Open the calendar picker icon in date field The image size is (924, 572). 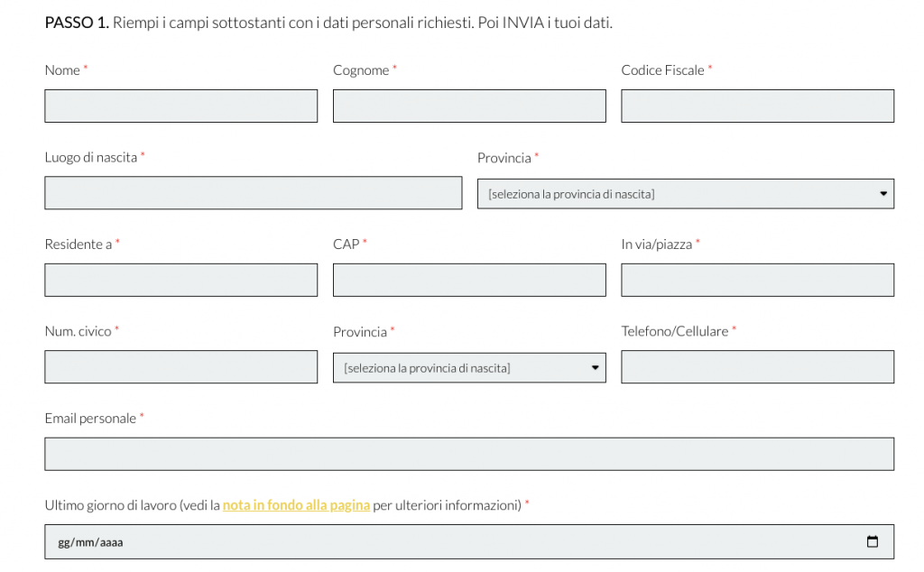point(872,541)
